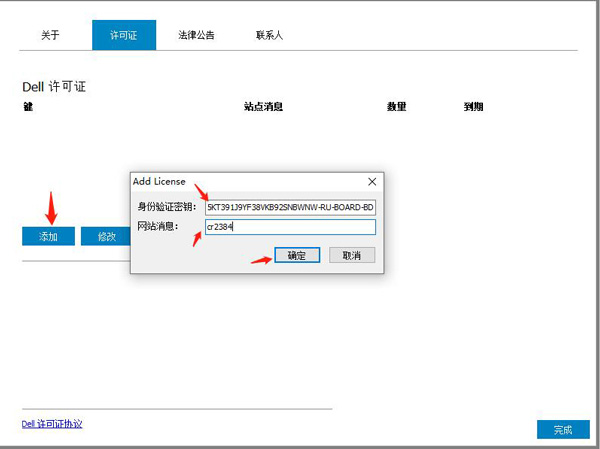Screen dimensions: 600x449
Task: Click the blue 添加 button
Action: pos(48,236)
